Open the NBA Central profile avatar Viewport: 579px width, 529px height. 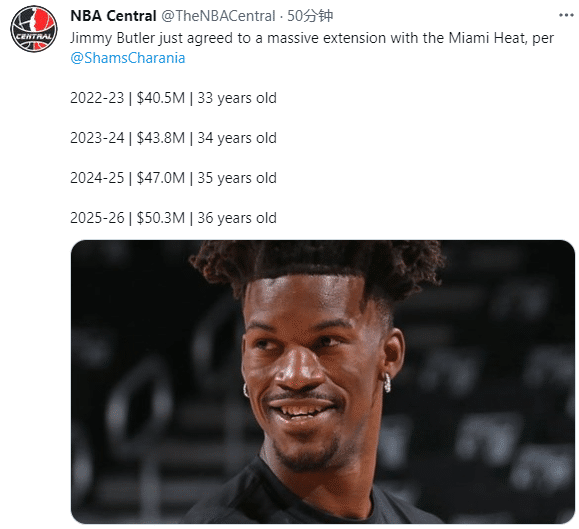(x=34, y=28)
